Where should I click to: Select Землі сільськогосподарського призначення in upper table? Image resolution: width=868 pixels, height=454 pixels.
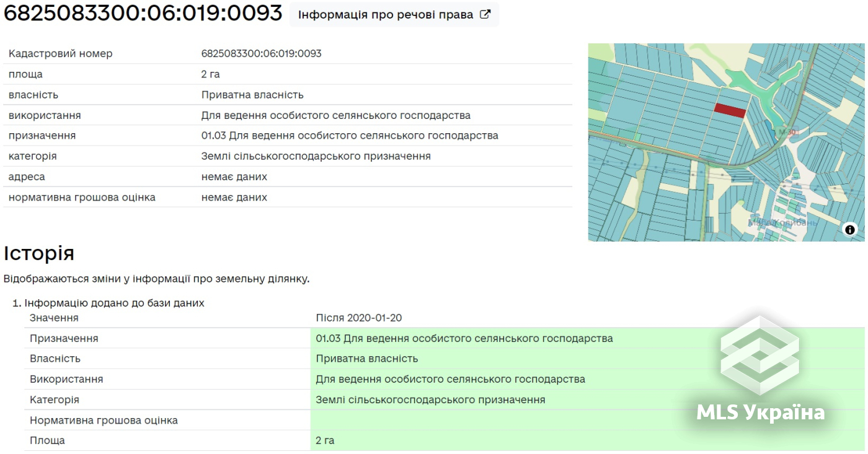tap(316, 156)
